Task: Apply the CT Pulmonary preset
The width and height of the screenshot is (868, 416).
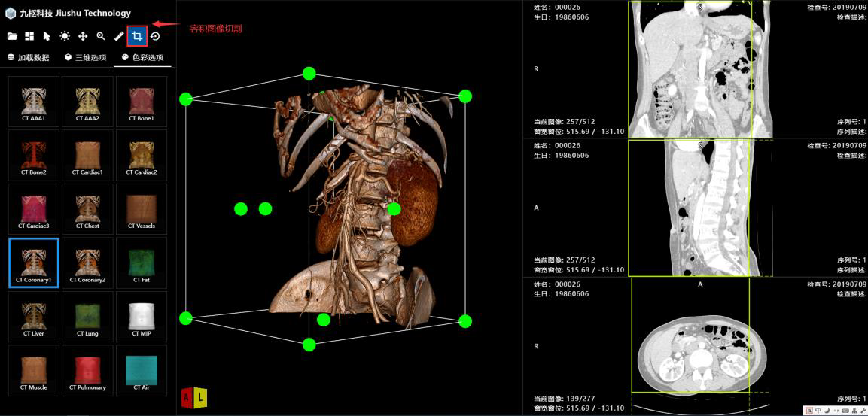Action: pyautogui.click(x=87, y=371)
